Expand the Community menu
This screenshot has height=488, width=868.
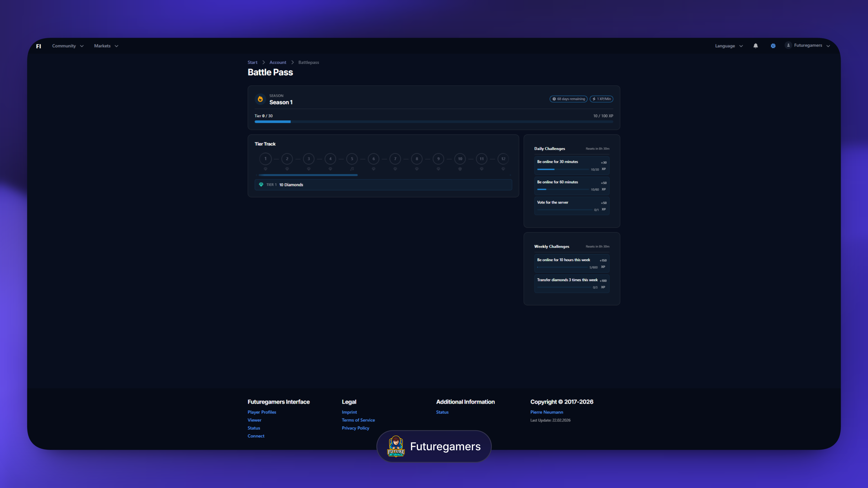[x=67, y=46]
